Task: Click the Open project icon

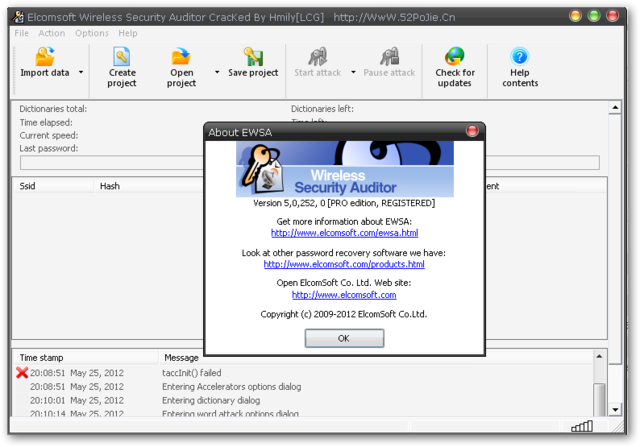Action: point(181,56)
